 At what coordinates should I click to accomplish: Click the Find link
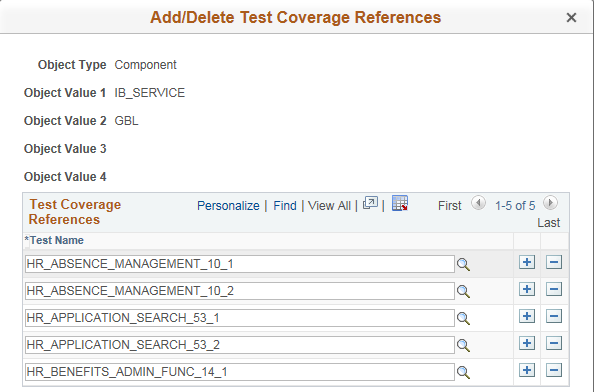click(285, 206)
